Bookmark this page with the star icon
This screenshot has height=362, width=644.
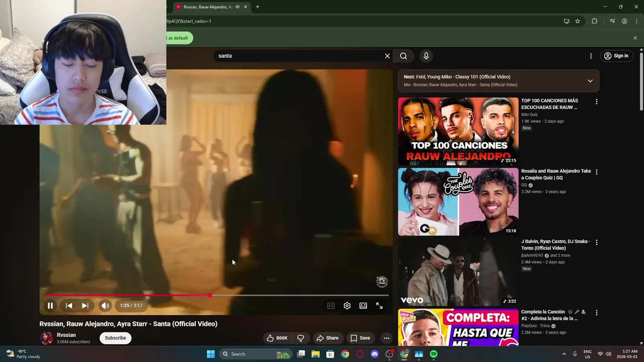(x=578, y=21)
